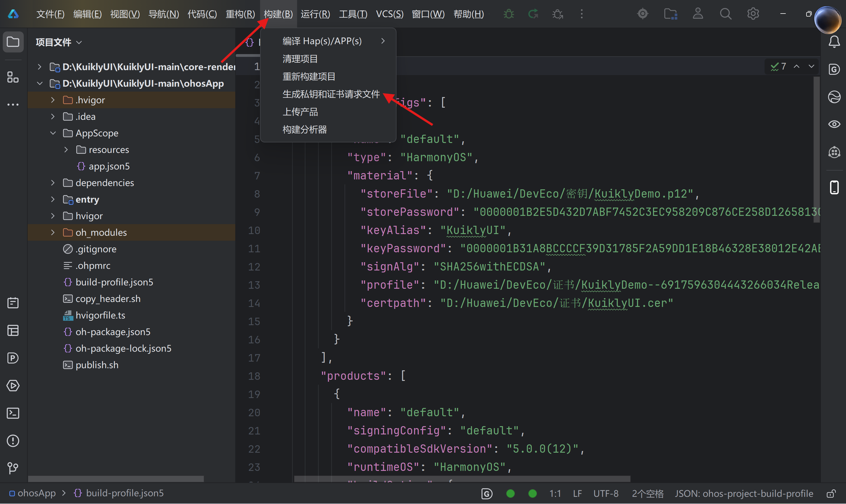Open the problems warning icon in sidebar

click(13, 441)
